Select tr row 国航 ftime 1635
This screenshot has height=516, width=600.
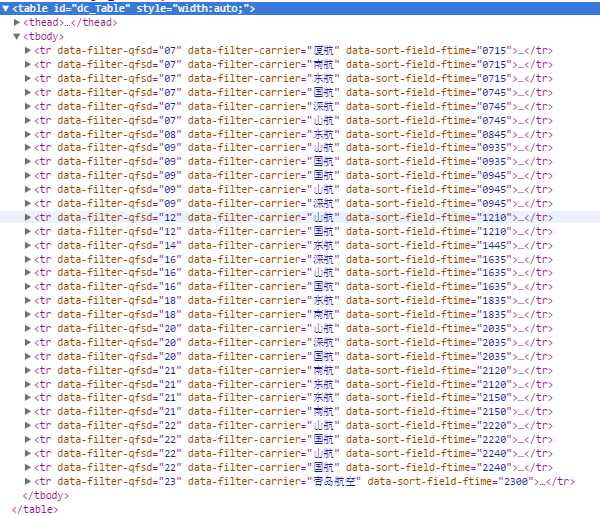tap(293, 286)
